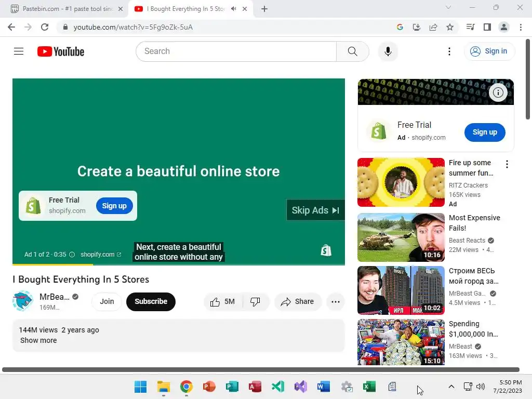Click the Share button
The width and height of the screenshot is (532, 399).
pos(298,302)
